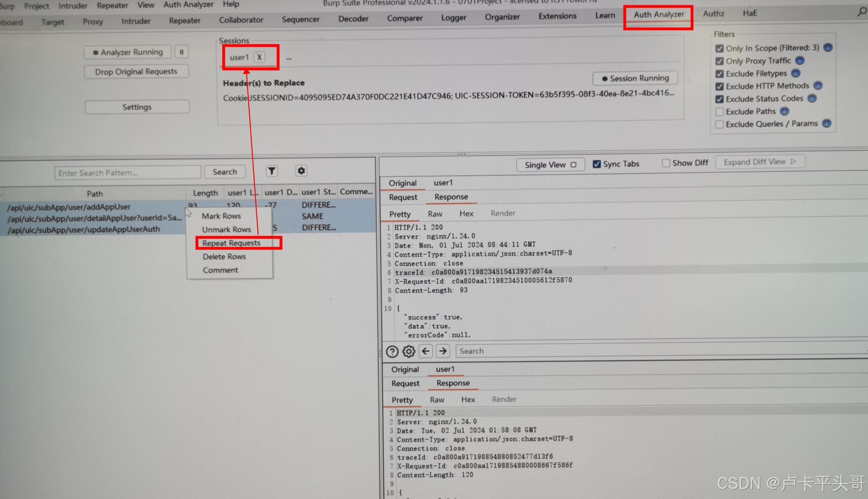This screenshot has height=499, width=868.
Task: Click the forward arrow icon in the diff toolbar
Action: tap(443, 351)
